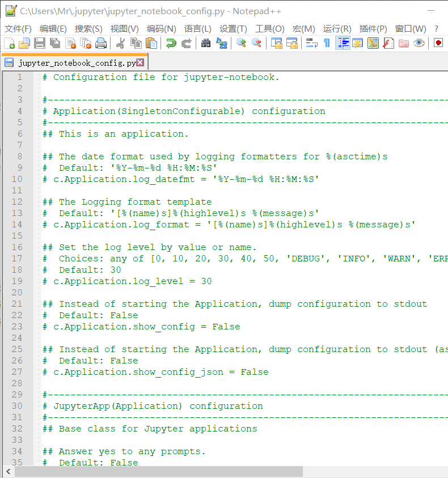Undo the last action with the green arrow

coord(171,43)
